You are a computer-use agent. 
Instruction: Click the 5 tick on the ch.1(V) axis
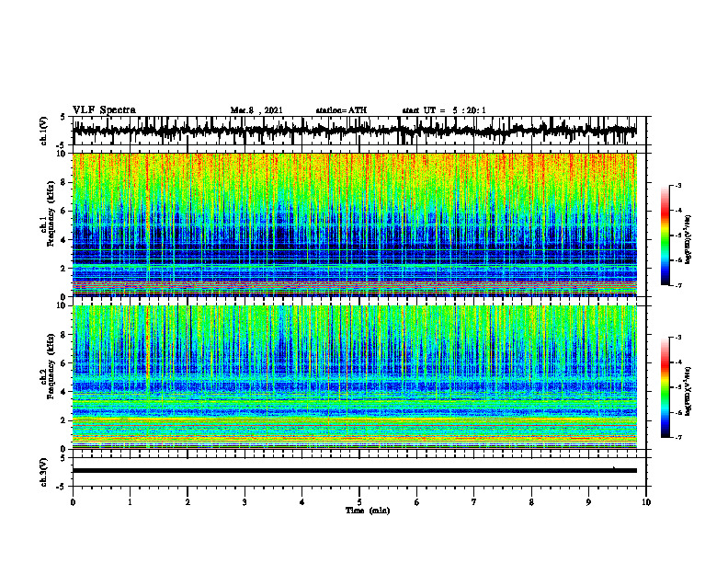coord(63,117)
